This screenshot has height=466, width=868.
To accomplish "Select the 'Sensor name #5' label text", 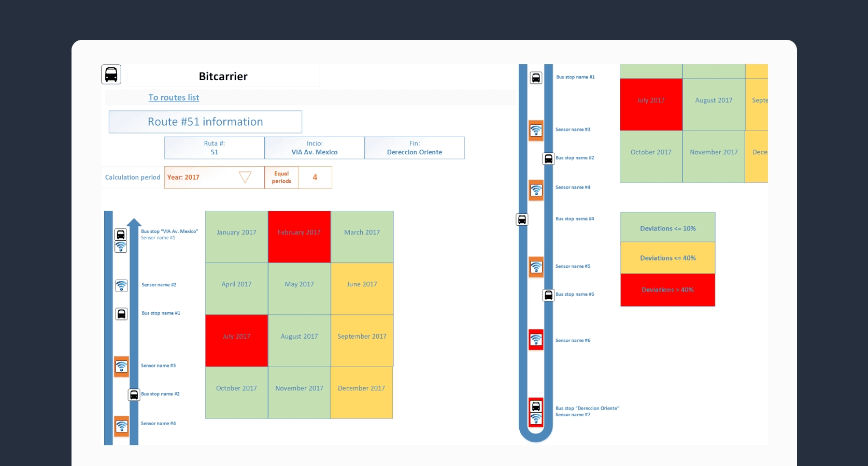I will pos(573,266).
